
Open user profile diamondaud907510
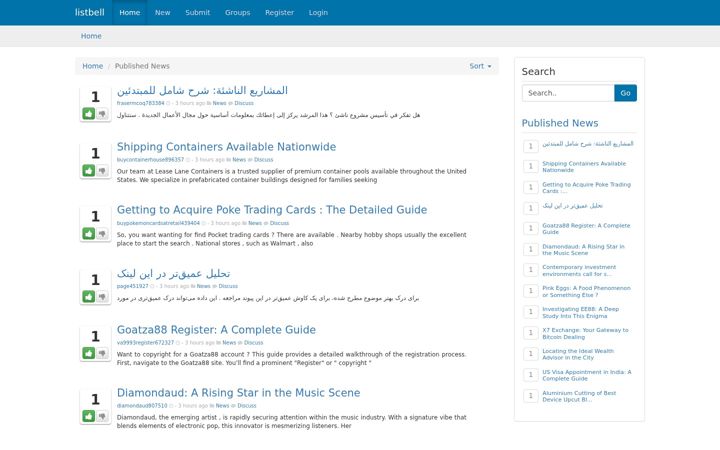142,406
